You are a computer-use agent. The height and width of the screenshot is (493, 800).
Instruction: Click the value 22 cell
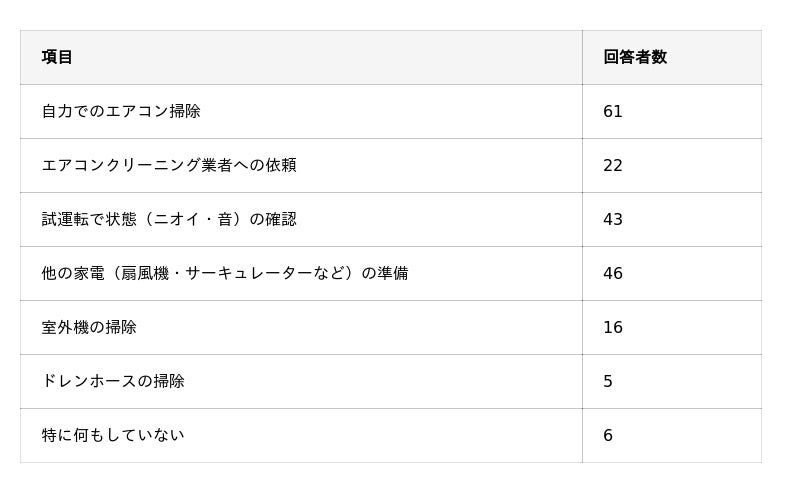click(x=613, y=166)
